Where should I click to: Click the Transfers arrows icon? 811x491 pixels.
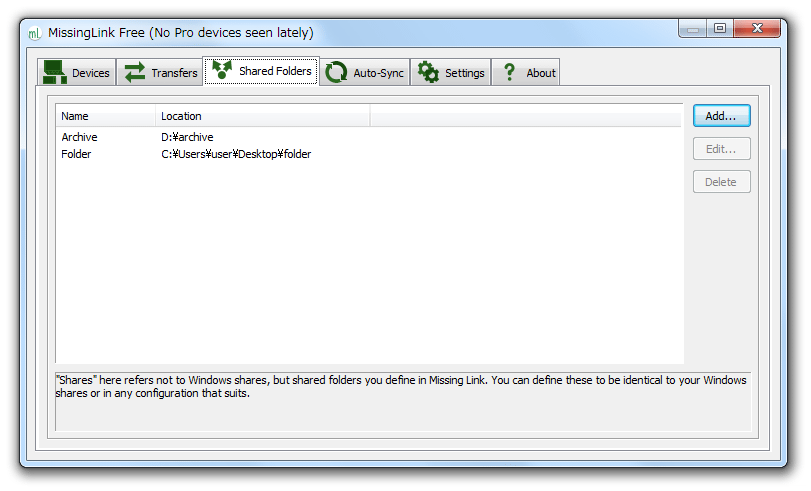[135, 72]
